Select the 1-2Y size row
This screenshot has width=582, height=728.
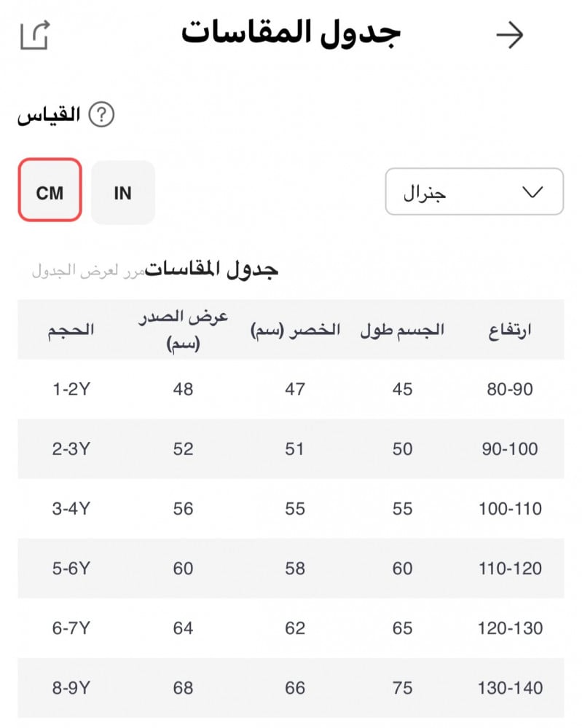pos(71,389)
